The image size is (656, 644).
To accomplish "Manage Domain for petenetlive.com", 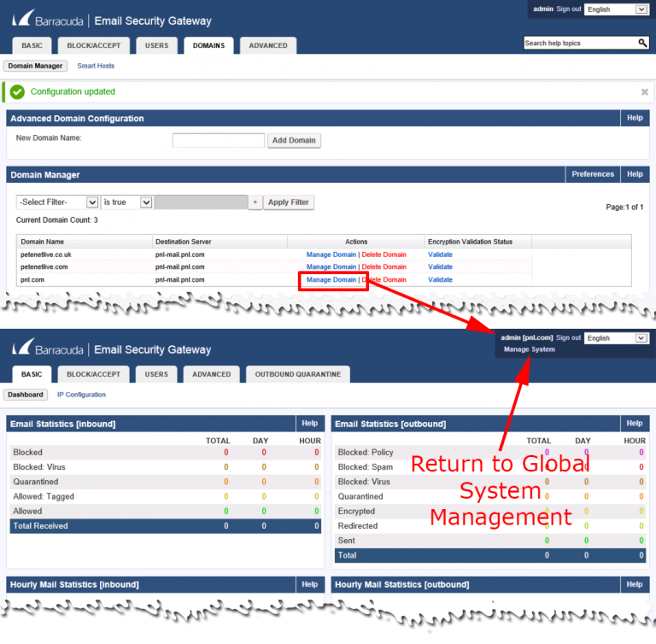I will [x=331, y=267].
